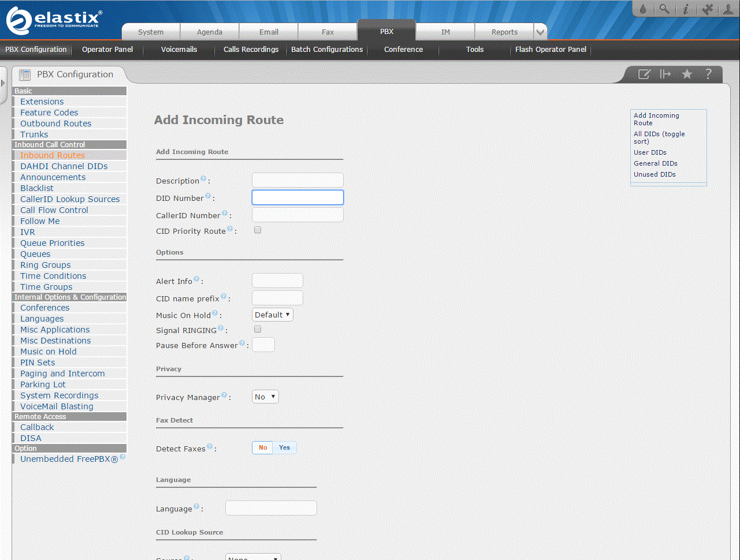The image size is (740, 560).
Task: Enable the Signal RINGING checkbox
Action: (x=258, y=329)
